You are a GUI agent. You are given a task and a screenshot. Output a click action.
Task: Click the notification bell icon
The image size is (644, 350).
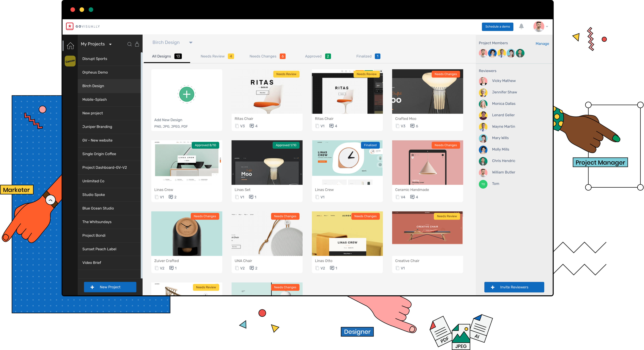[521, 27]
